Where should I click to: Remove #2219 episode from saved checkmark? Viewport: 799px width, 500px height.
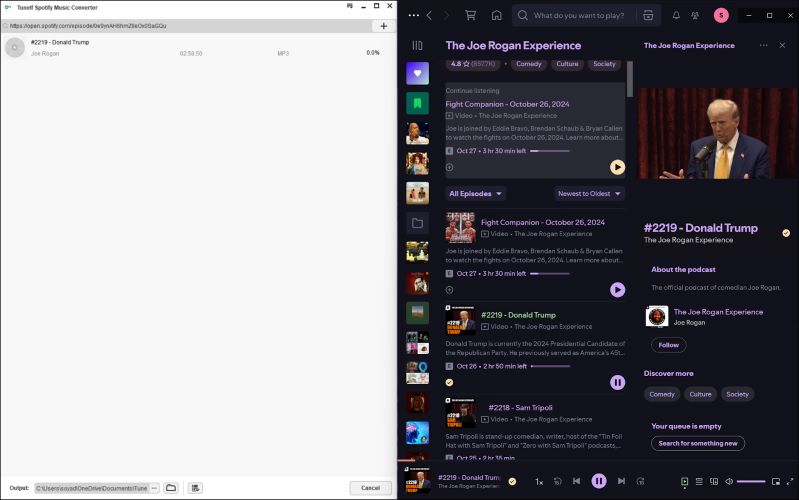tap(449, 382)
